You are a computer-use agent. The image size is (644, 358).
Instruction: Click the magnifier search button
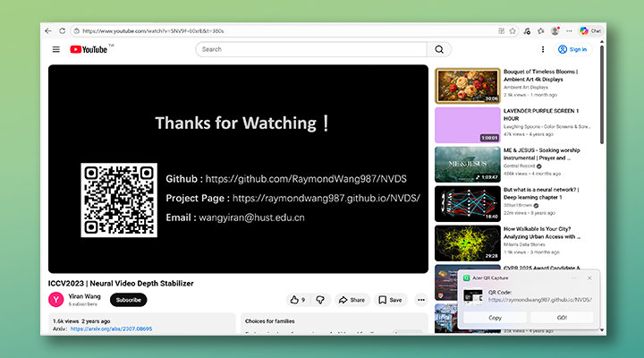439,49
